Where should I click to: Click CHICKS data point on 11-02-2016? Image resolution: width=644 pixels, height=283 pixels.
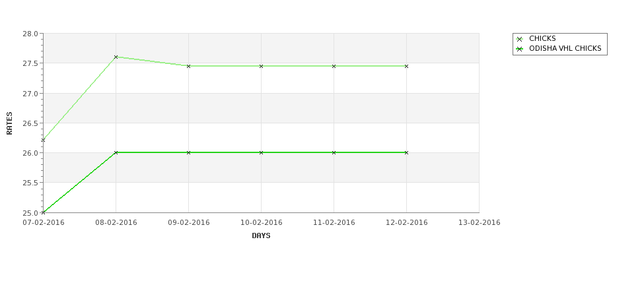[x=334, y=66]
